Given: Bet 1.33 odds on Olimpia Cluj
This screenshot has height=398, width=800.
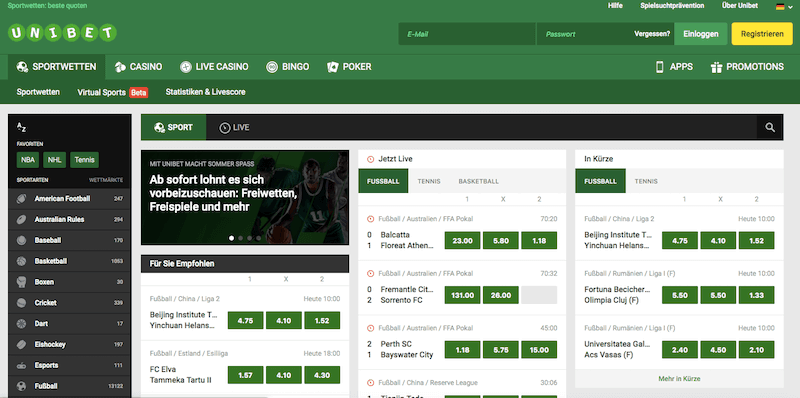Looking at the screenshot, I should (757, 295).
